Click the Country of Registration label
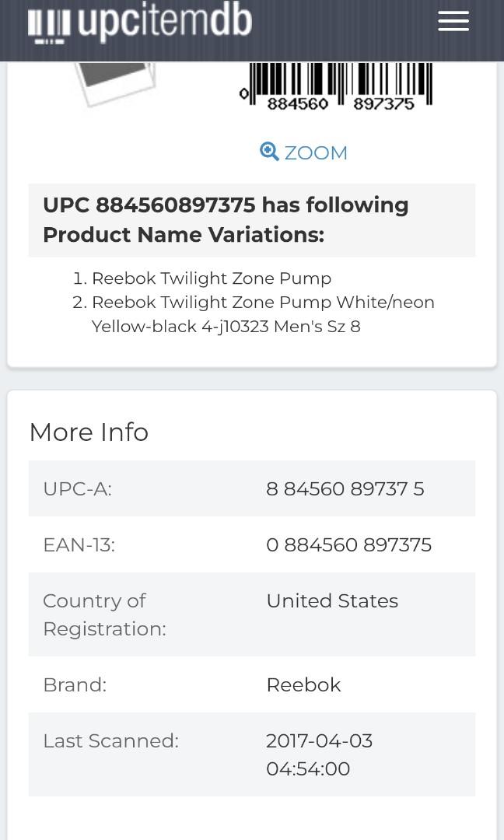 (x=104, y=614)
